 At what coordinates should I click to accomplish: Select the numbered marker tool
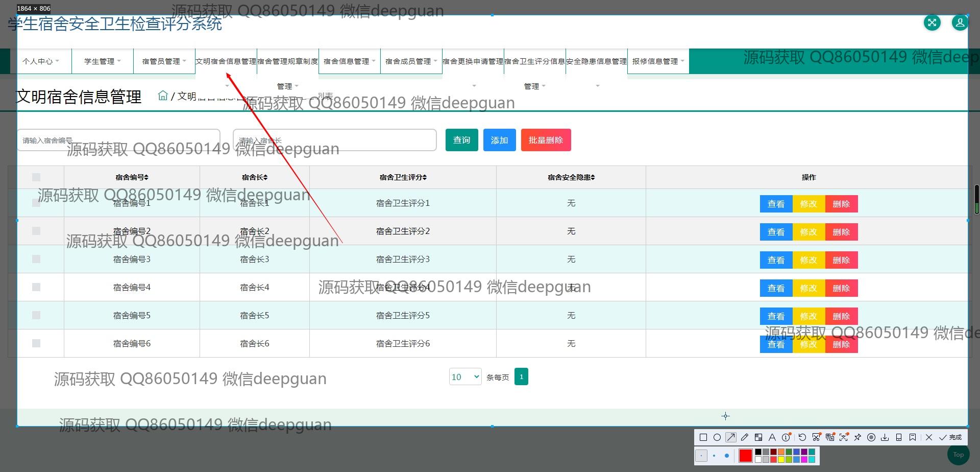pyautogui.click(x=786, y=437)
